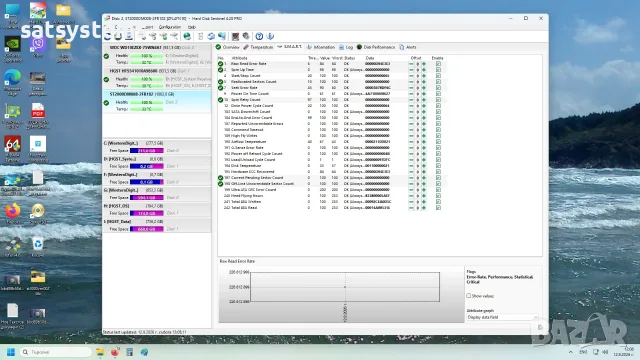This screenshot has width=640, height=360.
Task: Select the G: WesternDigital partition entry
Action: pyautogui.click(x=157, y=194)
